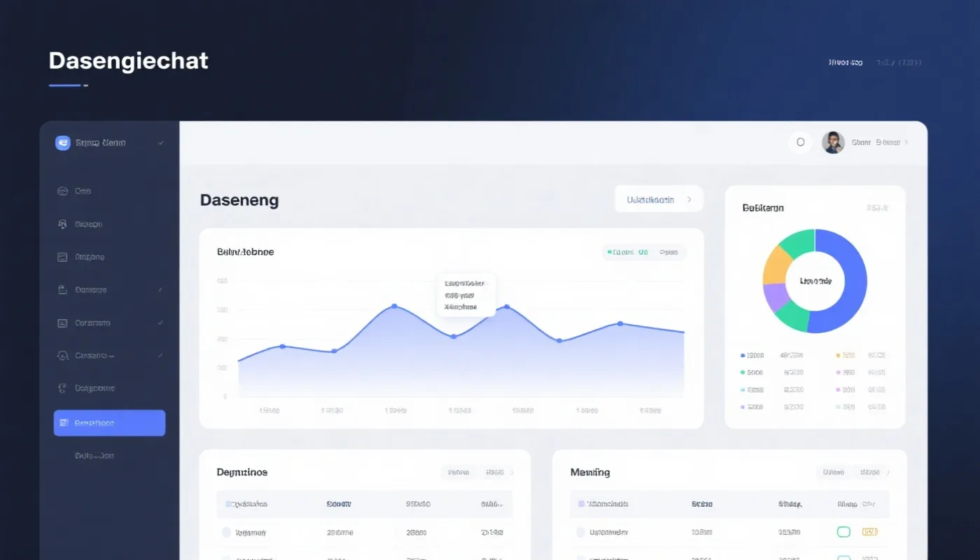Screen dimensions: 980x560
Task: Open the last sidebar item below highlighted one
Action: click(94, 456)
